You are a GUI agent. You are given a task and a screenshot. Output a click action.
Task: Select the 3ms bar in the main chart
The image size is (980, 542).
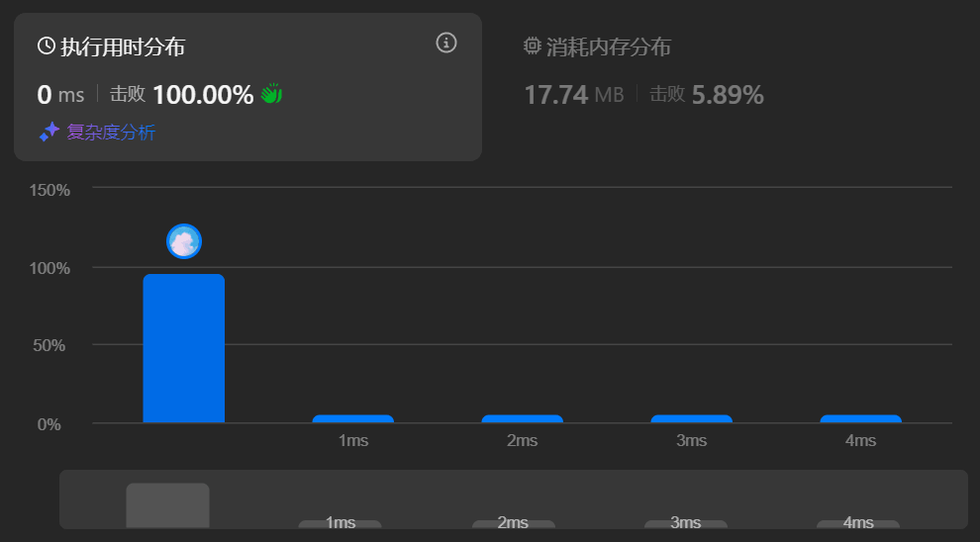[x=692, y=419]
